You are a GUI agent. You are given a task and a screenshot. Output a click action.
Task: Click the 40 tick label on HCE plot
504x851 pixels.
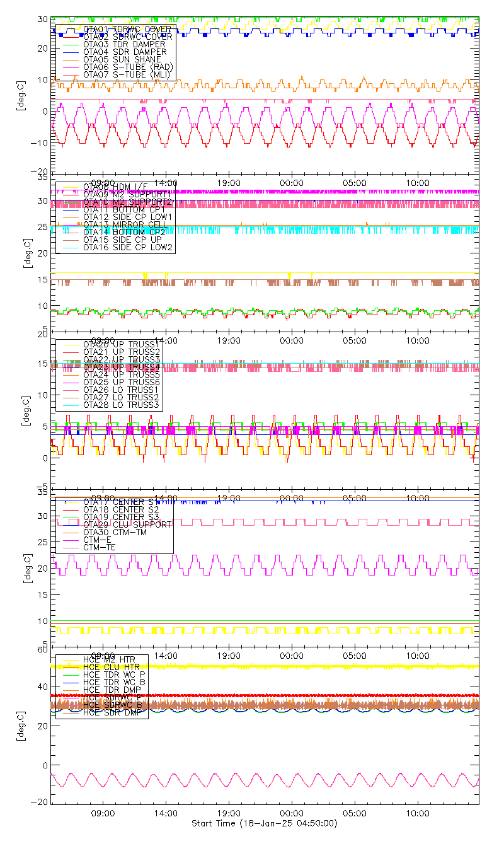coord(44,687)
